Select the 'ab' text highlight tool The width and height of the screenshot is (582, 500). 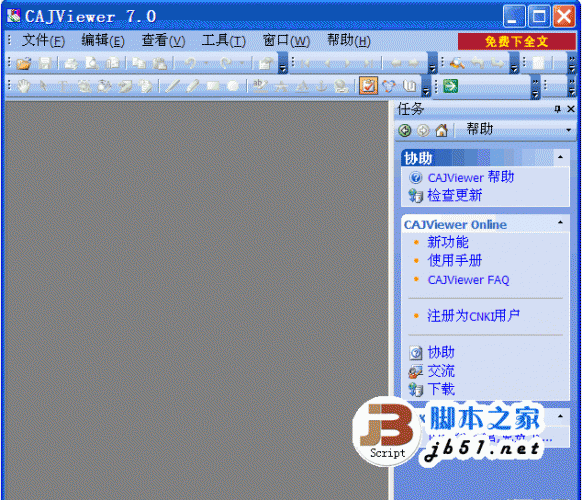[x=260, y=86]
